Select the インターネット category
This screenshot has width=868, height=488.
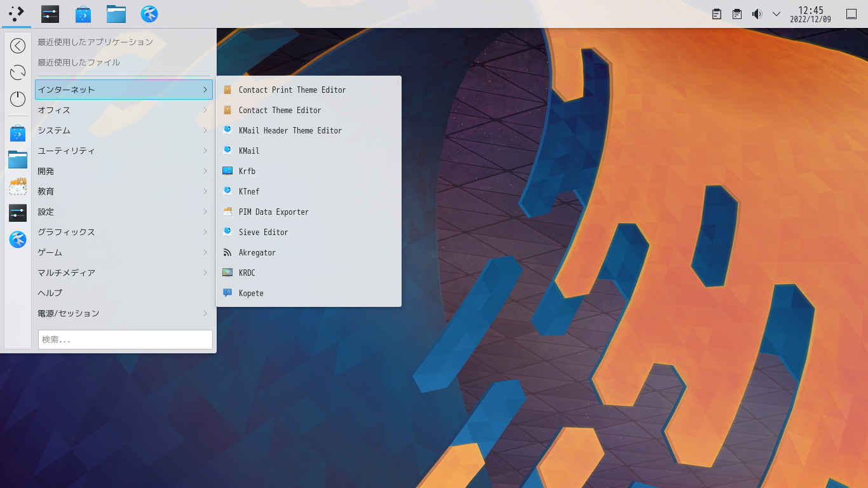click(124, 90)
